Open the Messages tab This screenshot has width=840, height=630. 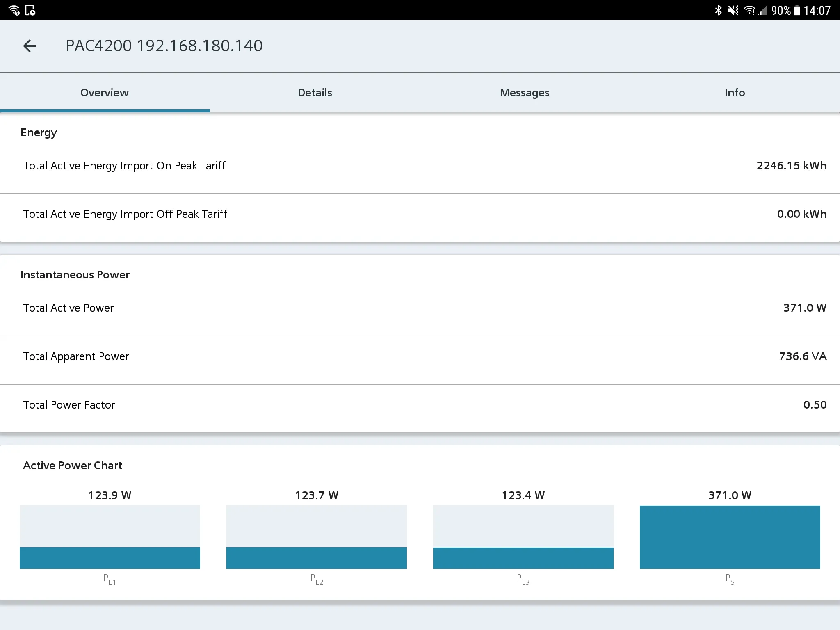tap(525, 93)
